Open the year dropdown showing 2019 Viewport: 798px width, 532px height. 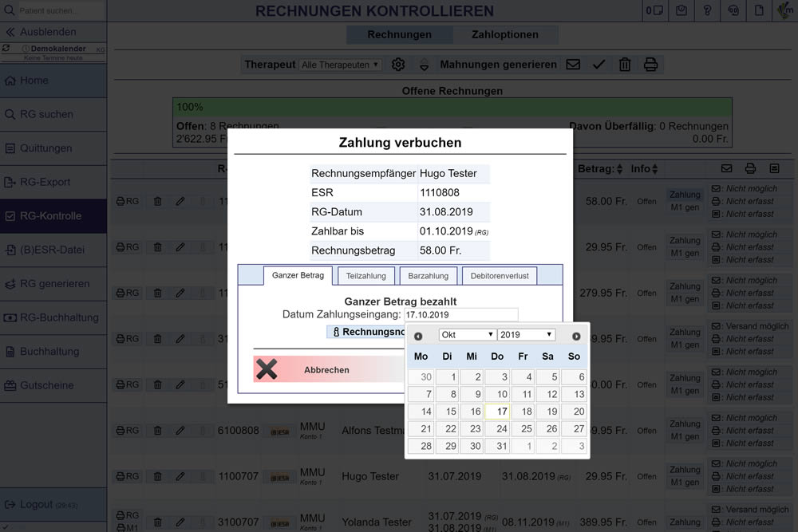(x=526, y=335)
